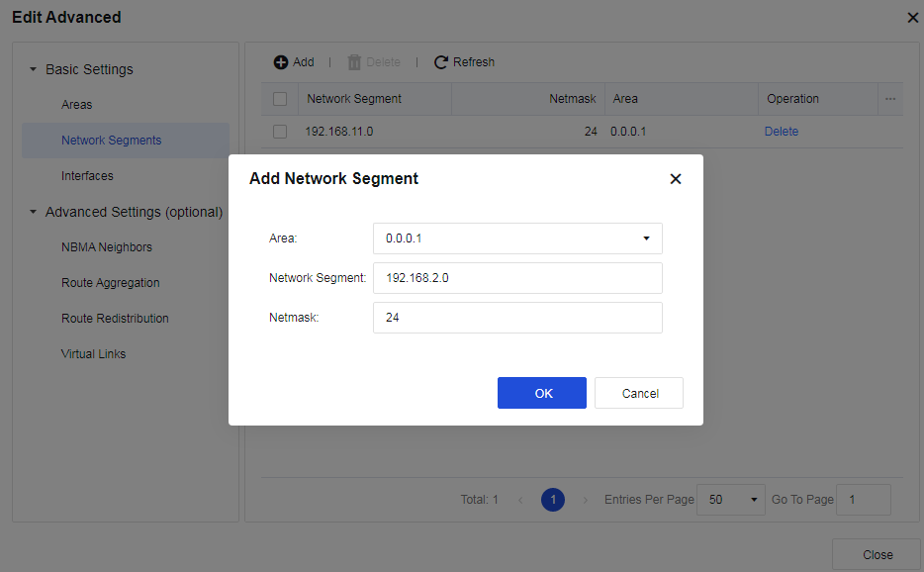Go to the next page arrow

tap(585, 500)
